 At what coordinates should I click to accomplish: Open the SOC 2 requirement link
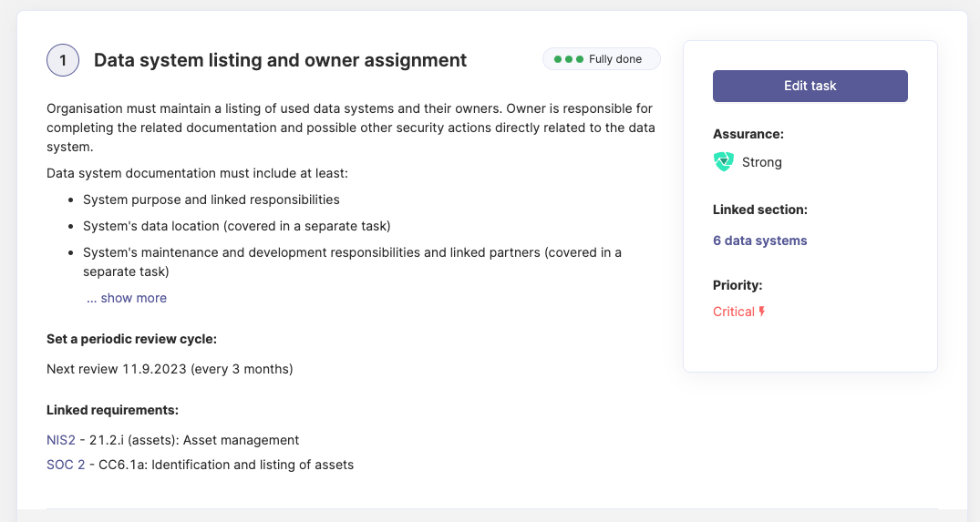[66, 465]
